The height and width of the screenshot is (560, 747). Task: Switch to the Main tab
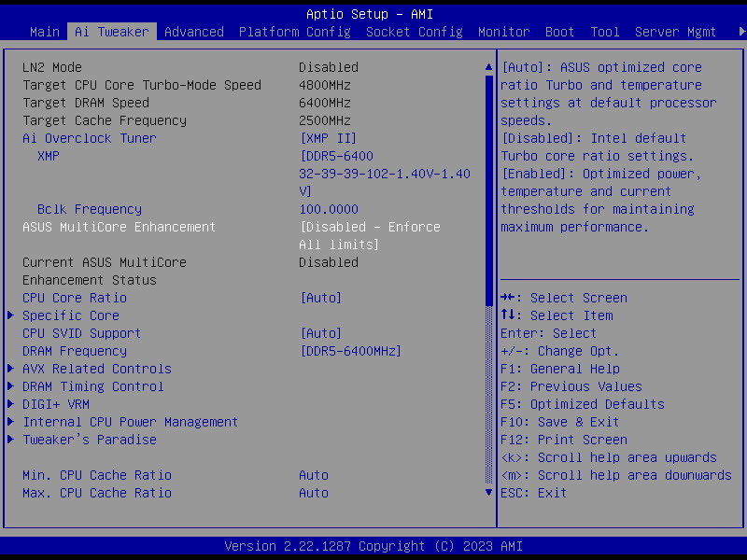pyautogui.click(x=45, y=32)
